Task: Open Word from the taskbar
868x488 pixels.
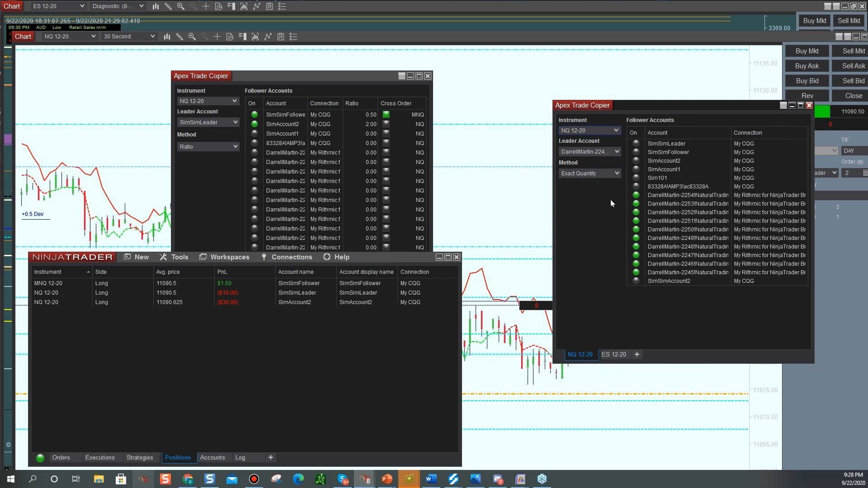Action: tap(431, 479)
